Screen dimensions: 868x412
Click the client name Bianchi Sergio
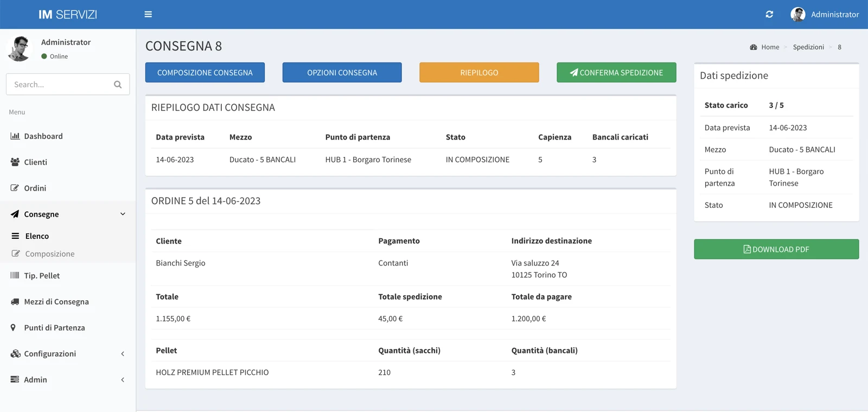[x=181, y=263]
